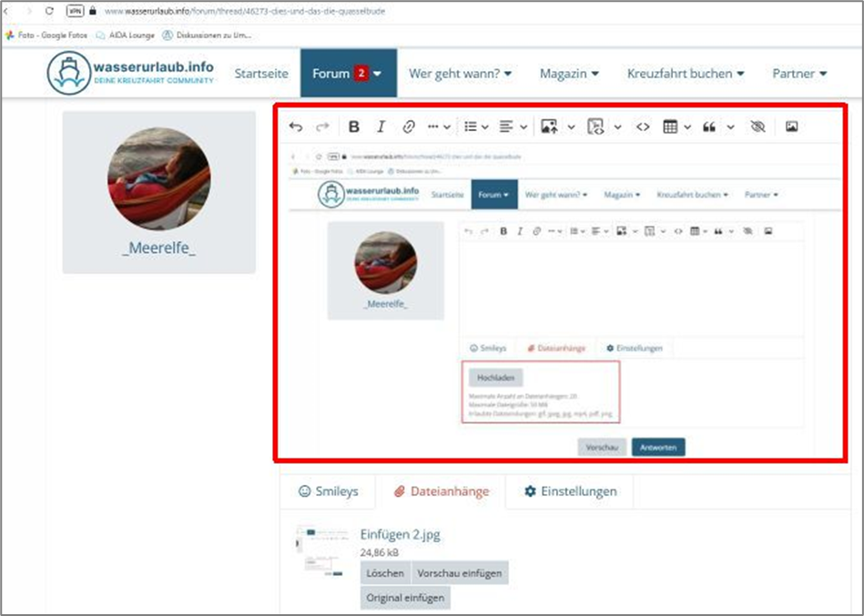Apply bold formatting in the editor

354,127
